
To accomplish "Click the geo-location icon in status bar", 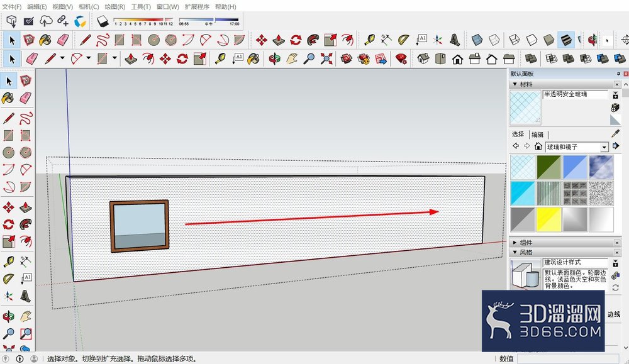I will [x=6, y=359].
